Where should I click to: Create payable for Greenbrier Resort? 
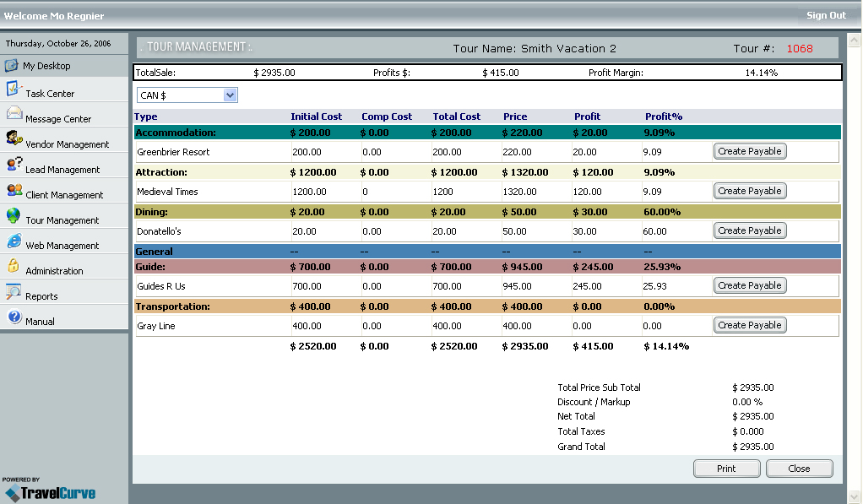click(750, 151)
